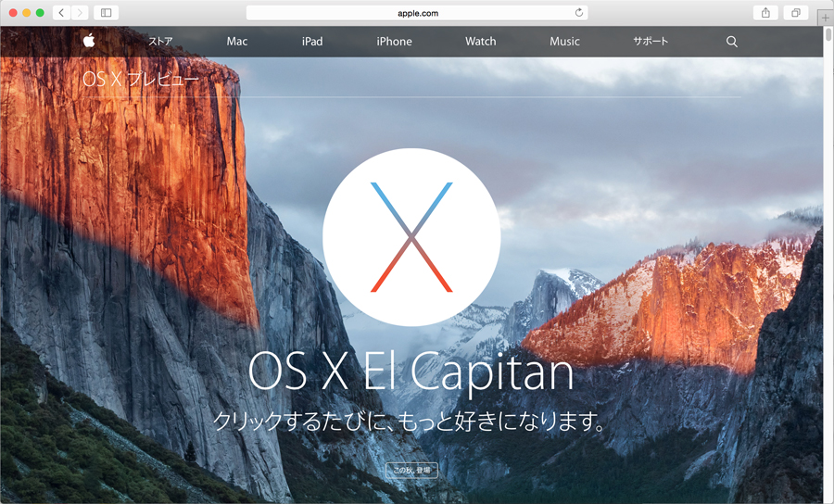Open the サポート navigation item
Image resolution: width=834 pixels, height=504 pixels.
[650, 41]
